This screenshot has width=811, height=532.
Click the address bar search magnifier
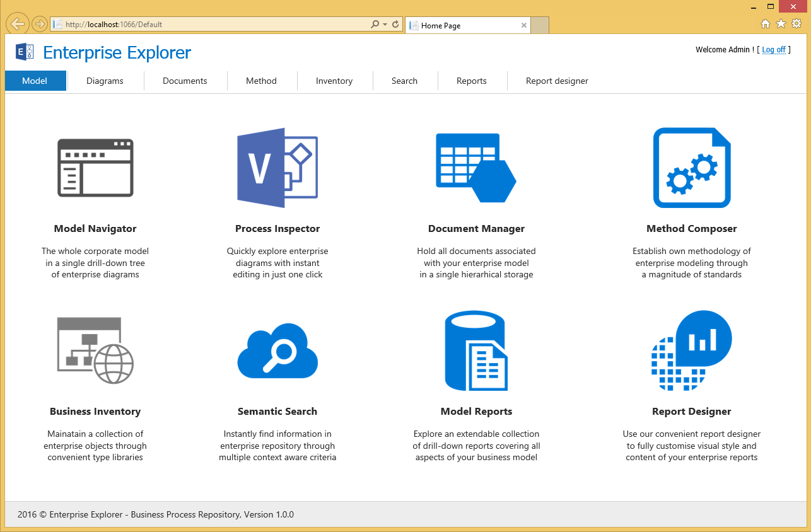coord(375,25)
